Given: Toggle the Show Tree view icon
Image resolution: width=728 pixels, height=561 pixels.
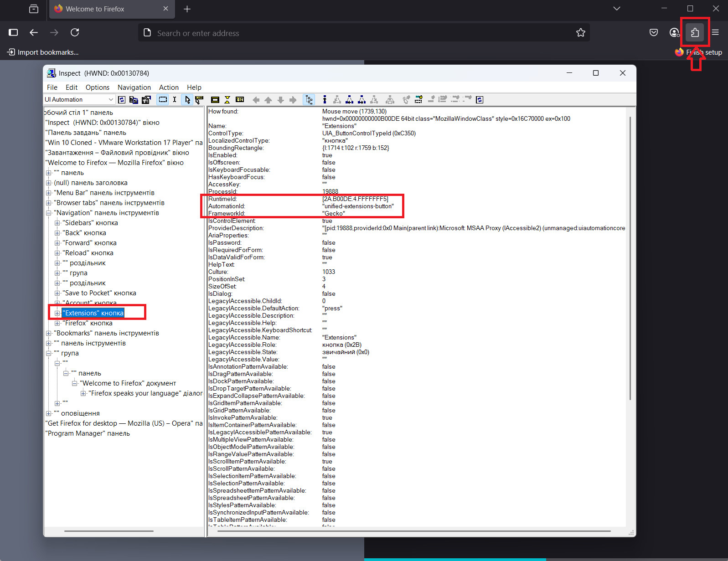Looking at the screenshot, I should point(309,100).
